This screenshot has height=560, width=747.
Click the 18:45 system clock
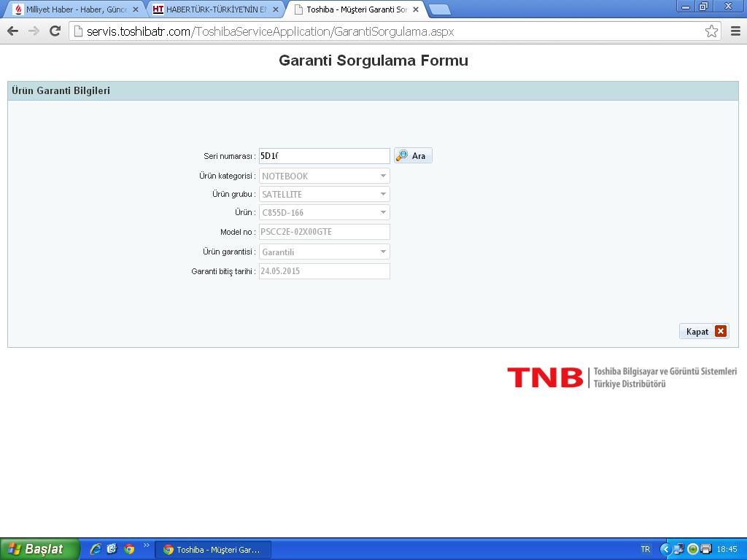click(727, 550)
